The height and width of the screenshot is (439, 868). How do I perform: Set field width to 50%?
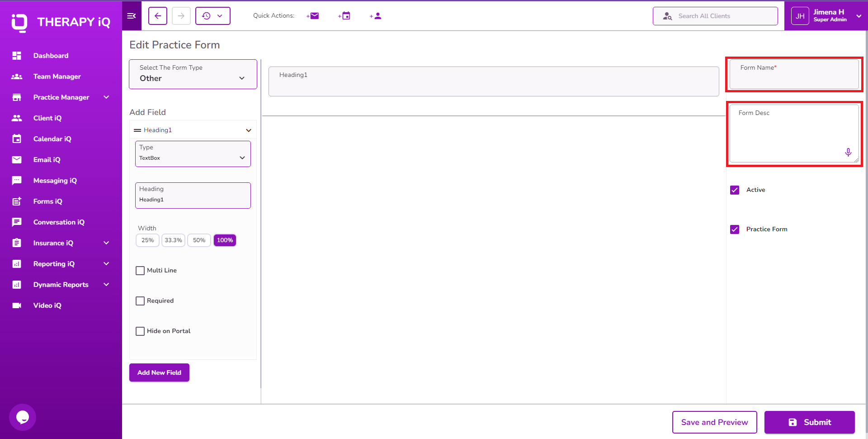pos(199,240)
